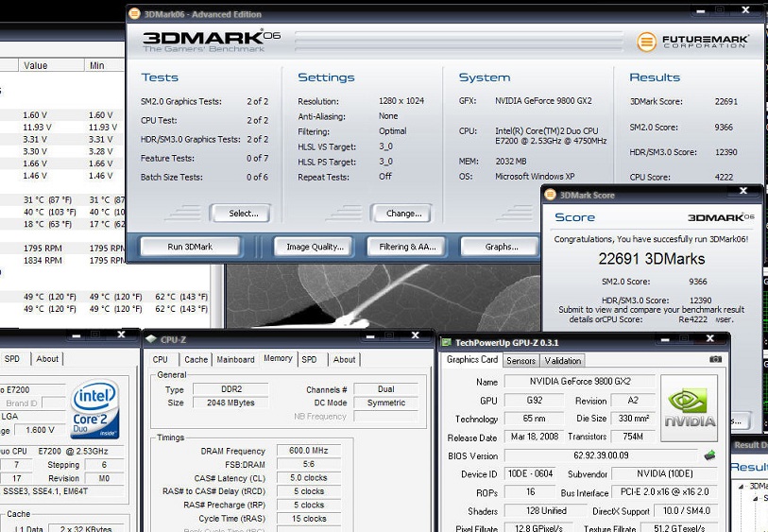Click the GPU-Z camera screenshot icon

pos(715,360)
